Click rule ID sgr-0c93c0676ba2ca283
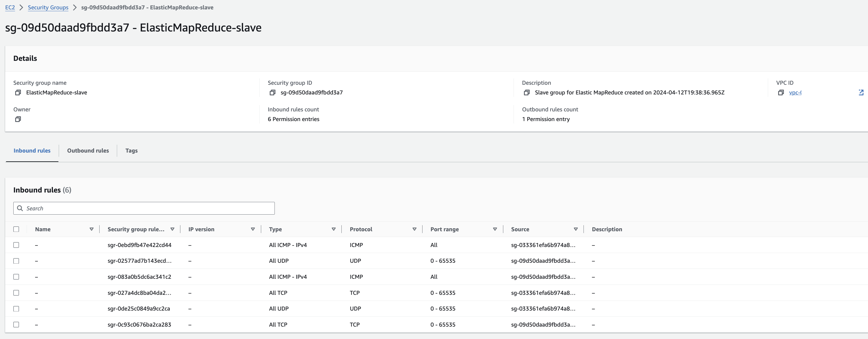Screen dimensions: 868x339 point(139,324)
